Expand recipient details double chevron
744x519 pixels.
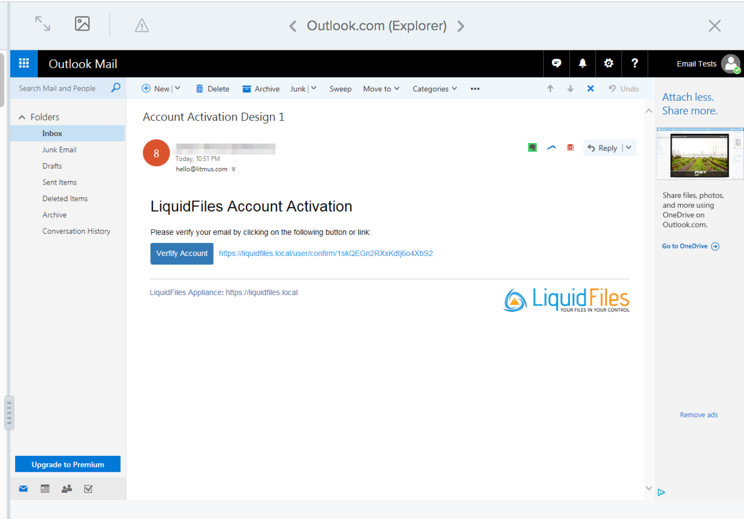[233, 169]
